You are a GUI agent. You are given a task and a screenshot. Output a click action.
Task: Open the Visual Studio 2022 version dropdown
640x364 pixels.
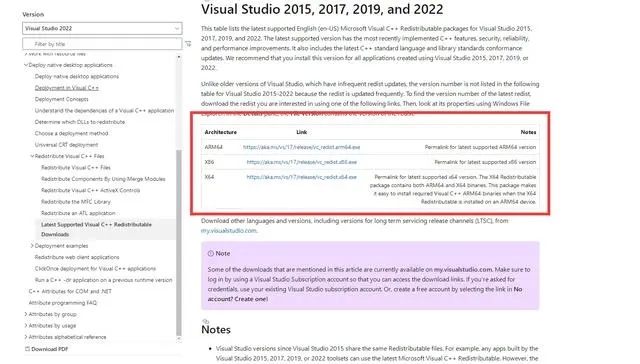tap(102, 29)
